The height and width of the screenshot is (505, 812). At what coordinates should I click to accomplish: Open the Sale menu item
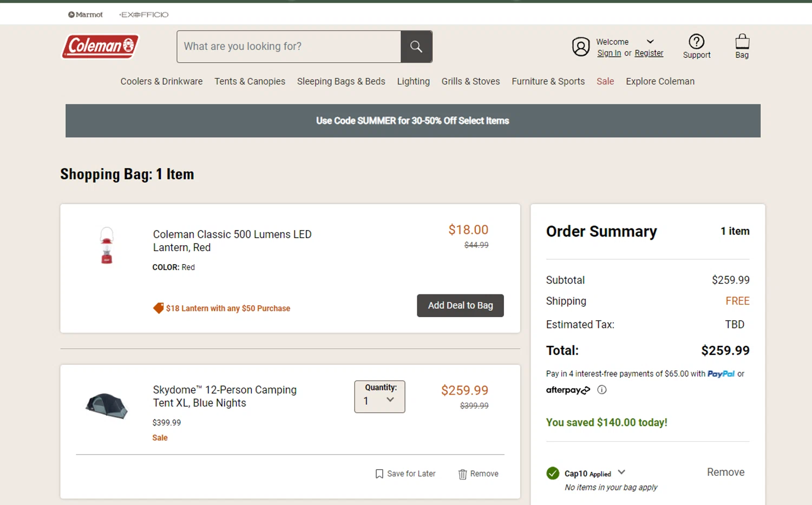(x=605, y=81)
